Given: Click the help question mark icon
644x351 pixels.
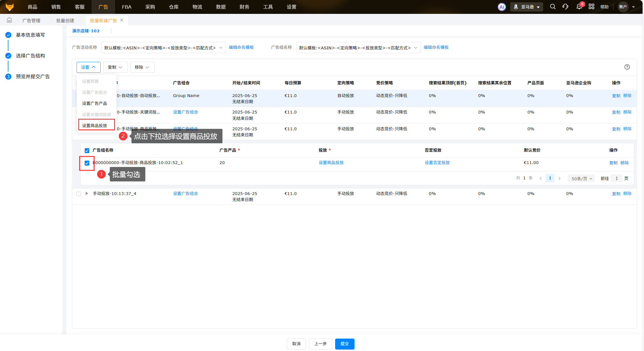Looking at the screenshot, I should click(627, 67).
